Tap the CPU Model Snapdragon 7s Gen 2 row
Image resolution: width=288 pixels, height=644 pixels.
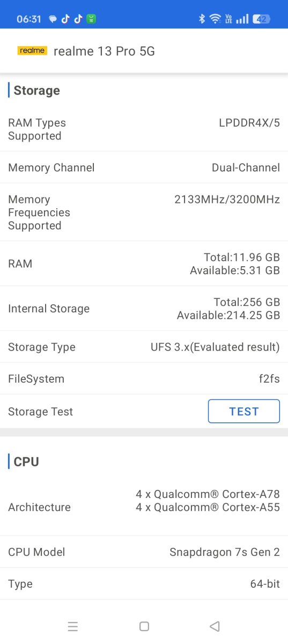(x=144, y=552)
